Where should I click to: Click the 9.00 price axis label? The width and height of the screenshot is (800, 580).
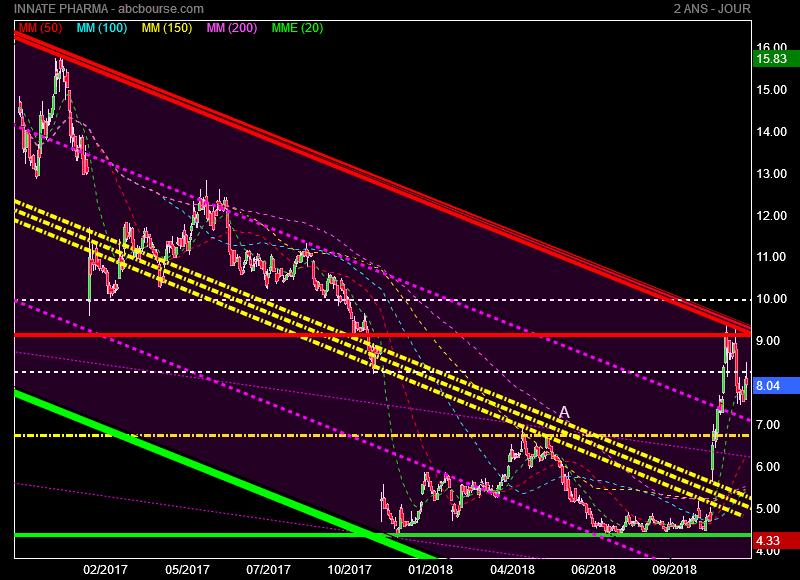[x=768, y=341]
